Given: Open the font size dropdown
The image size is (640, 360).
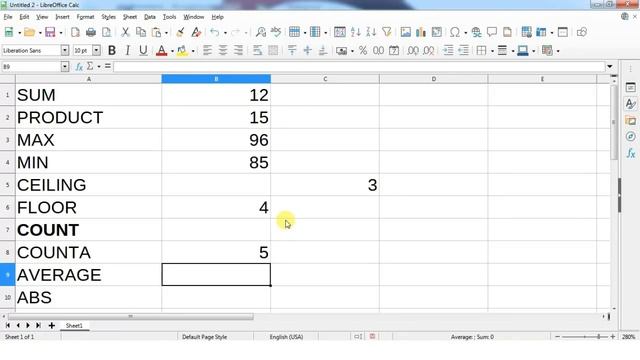Looking at the screenshot, I should coord(96,51).
